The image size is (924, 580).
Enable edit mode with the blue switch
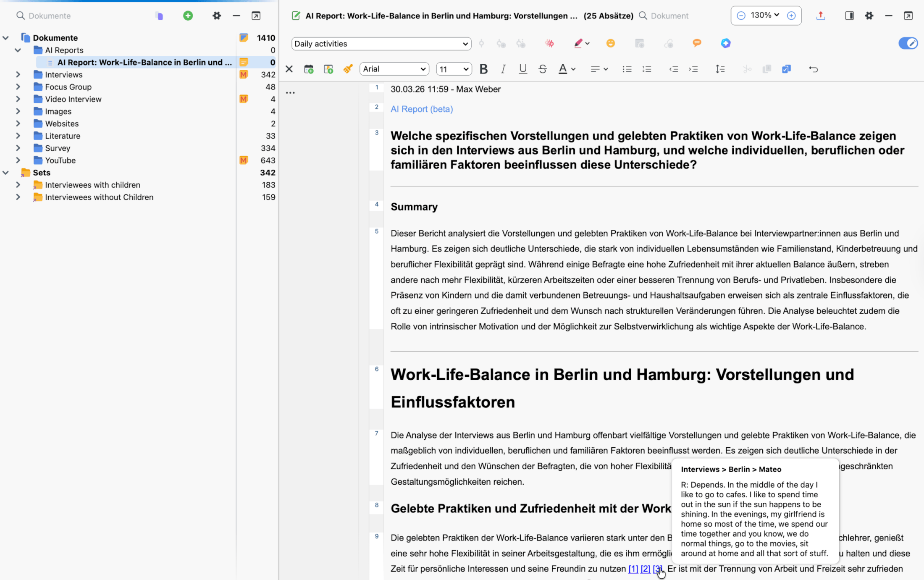coord(908,43)
